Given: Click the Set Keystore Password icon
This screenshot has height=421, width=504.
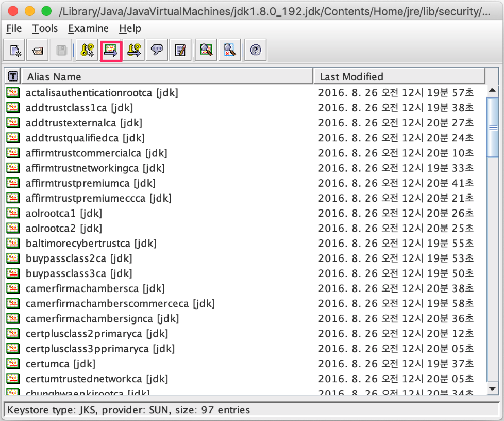Looking at the screenshot, I should point(157,50).
